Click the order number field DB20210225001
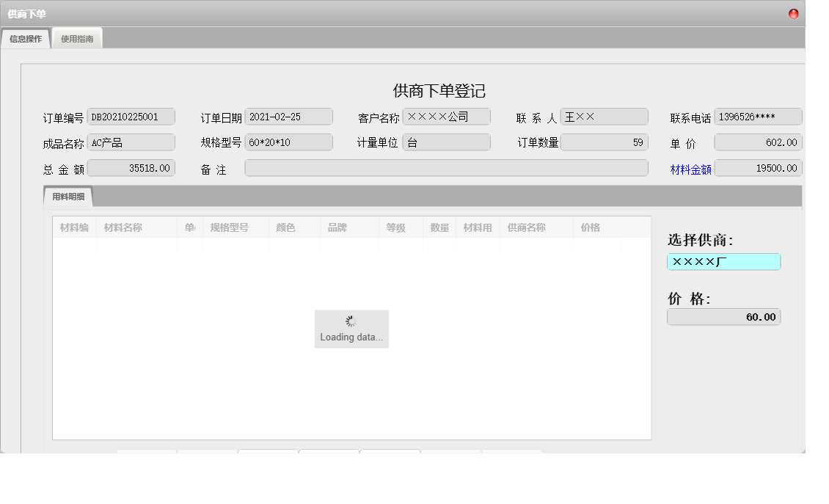The image size is (829, 504). point(131,116)
